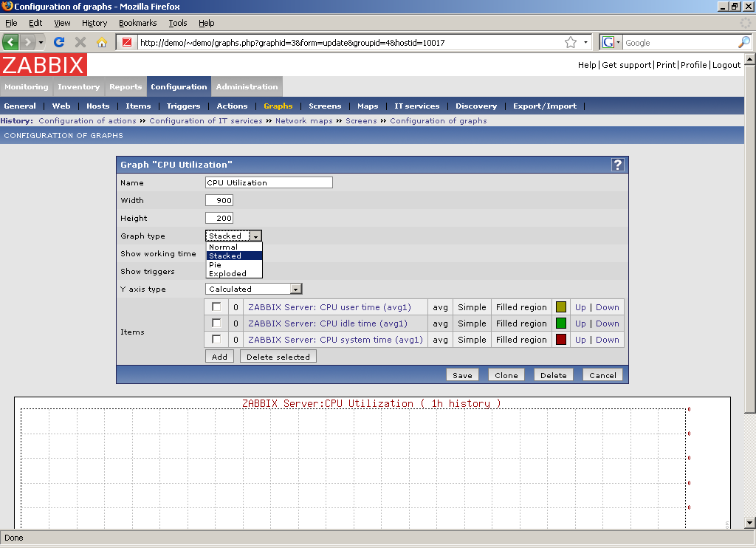Viewport: 756px width, 548px height.
Task: Switch to the Administration tab
Action: [x=247, y=87]
